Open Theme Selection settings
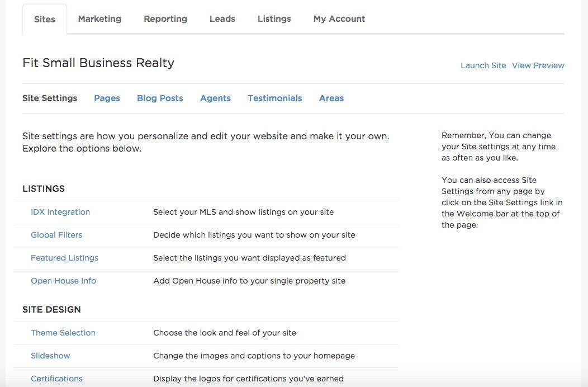Viewport: 588px width, 387px height. pyautogui.click(x=63, y=333)
